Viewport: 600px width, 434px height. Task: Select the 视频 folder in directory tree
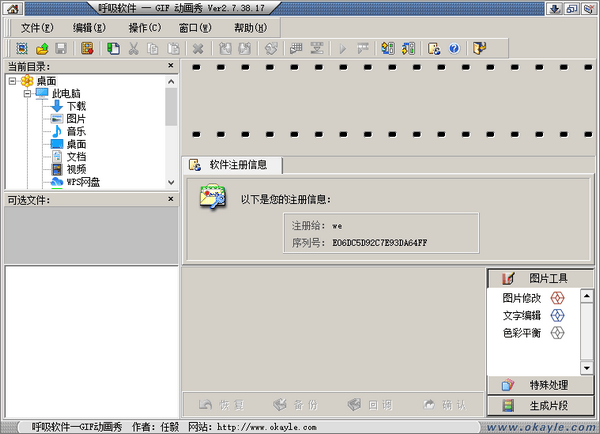[76, 170]
